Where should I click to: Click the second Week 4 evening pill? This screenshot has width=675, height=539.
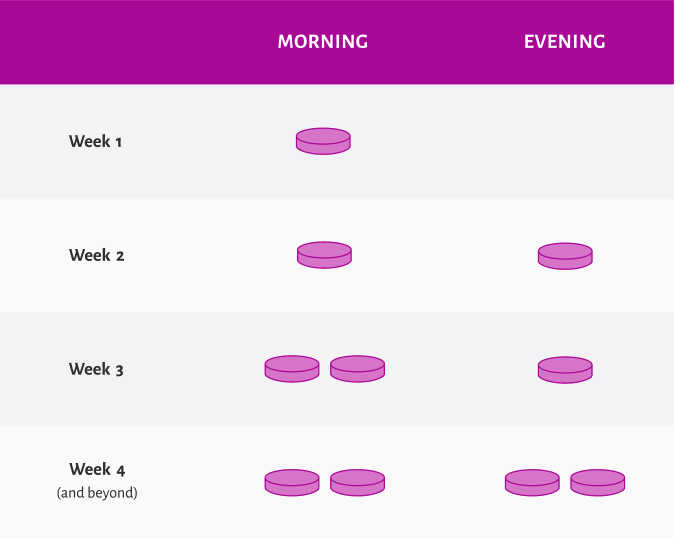pos(598,483)
